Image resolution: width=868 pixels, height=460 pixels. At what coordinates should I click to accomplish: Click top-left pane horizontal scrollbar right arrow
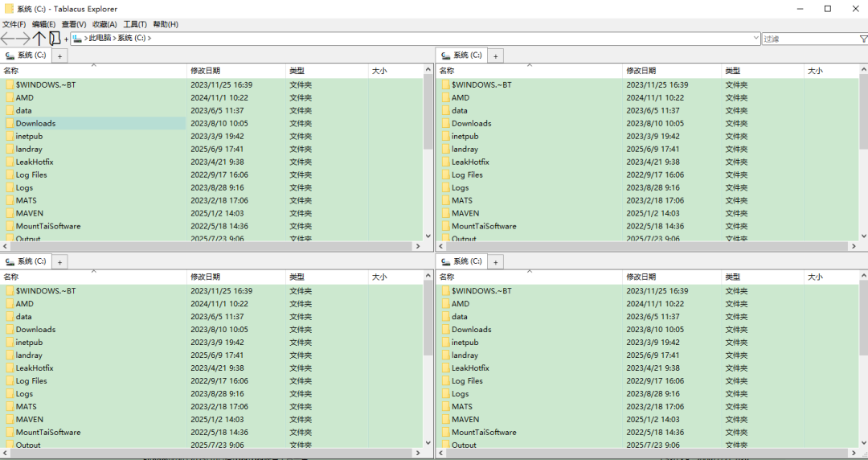click(419, 246)
